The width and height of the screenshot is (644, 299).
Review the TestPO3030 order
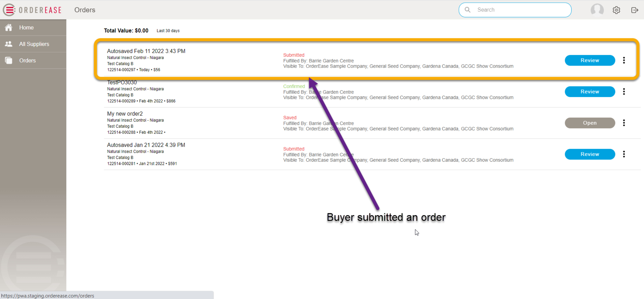[x=589, y=92]
